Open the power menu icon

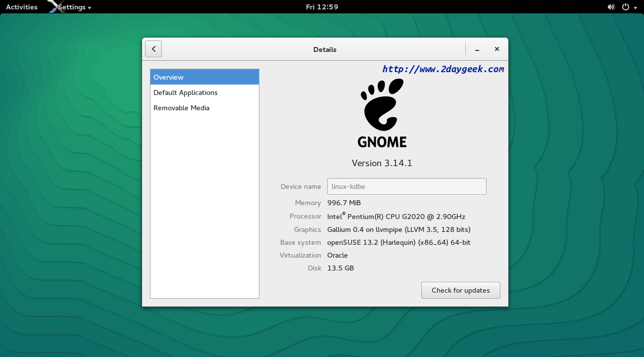626,7
